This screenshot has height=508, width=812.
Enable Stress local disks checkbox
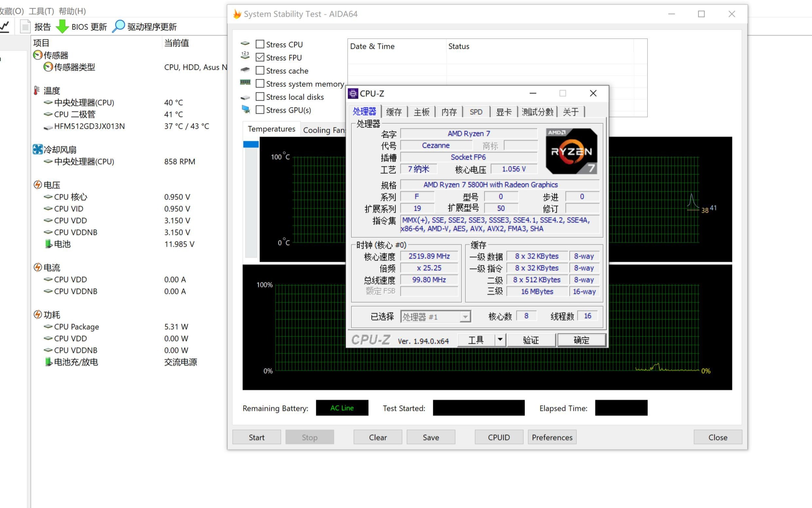260,96
